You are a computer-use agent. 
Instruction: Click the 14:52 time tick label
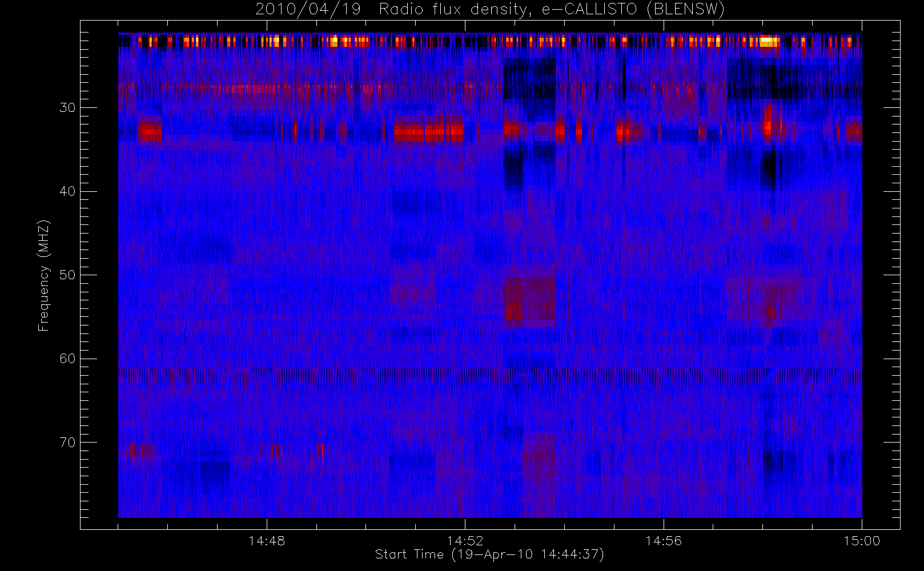465,541
